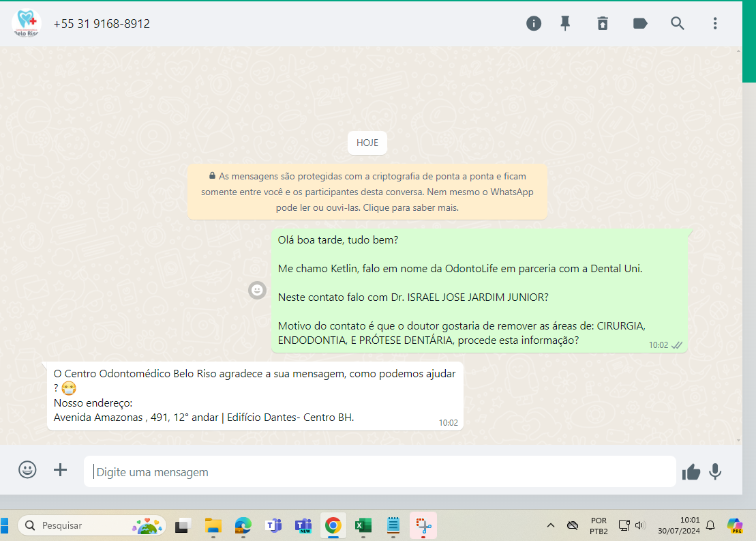This screenshot has height=541, width=756.
Task: Pin this conversation with the pin icon
Action: 565,23
